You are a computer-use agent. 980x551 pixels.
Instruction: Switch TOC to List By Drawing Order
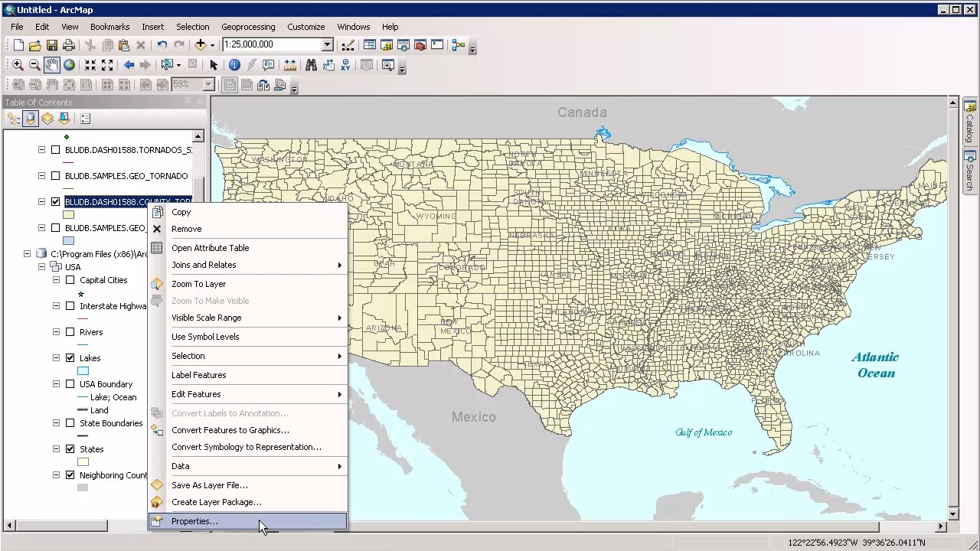(13, 119)
